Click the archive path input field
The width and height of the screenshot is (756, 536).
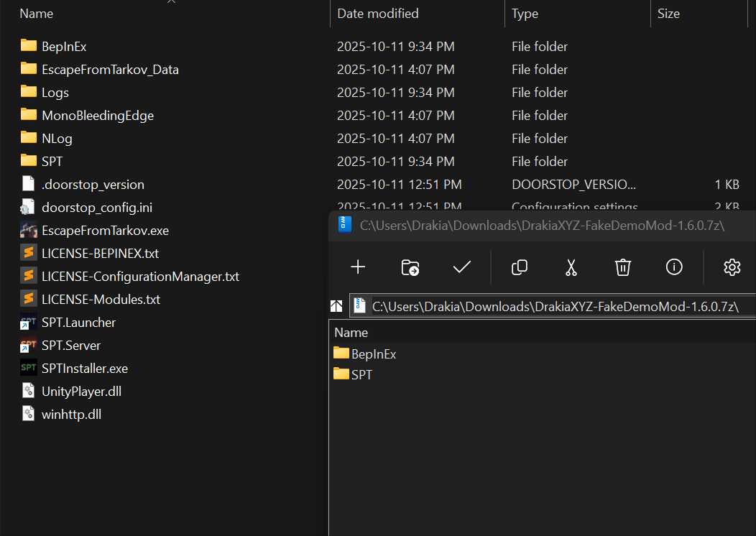(x=553, y=306)
